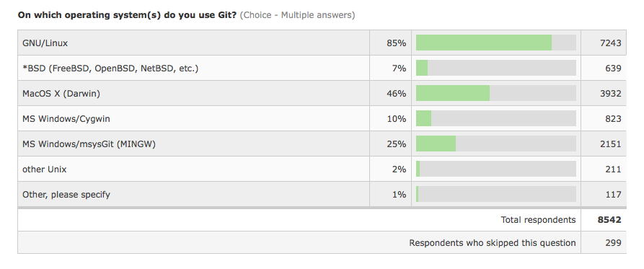Screen dimensions: 644x269
Task: Click the 7243 count for GNU/Linux
Action: (610, 43)
